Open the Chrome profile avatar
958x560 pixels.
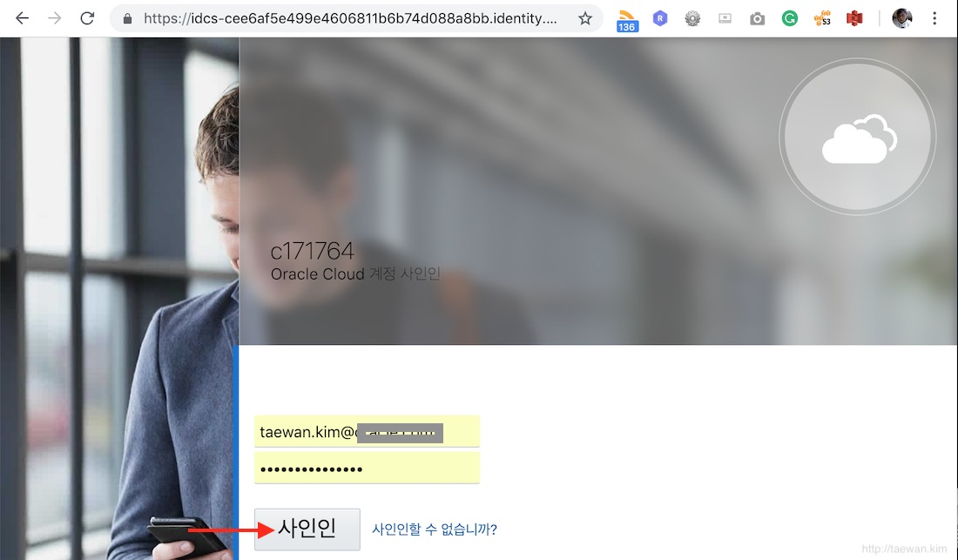click(x=901, y=18)
